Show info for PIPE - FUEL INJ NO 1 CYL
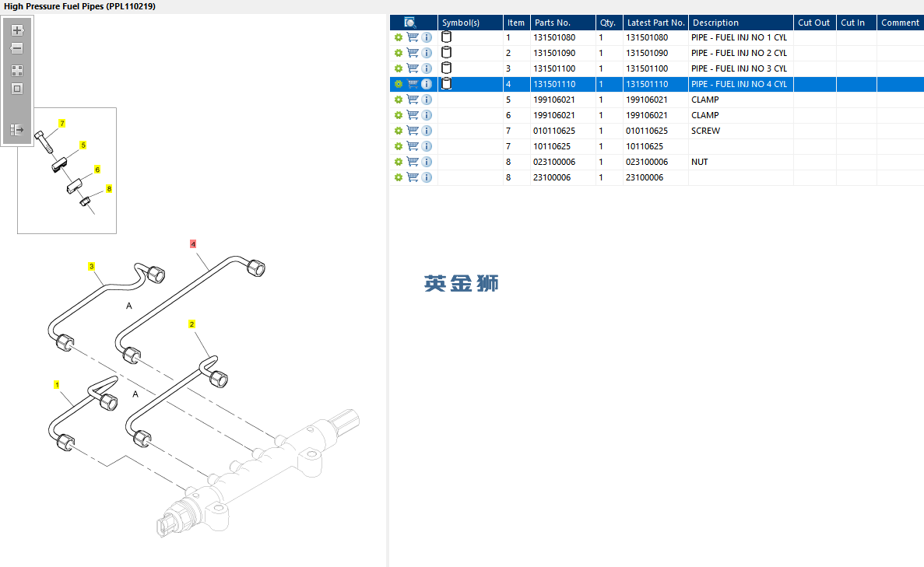Screen dimensions: 924x567 click(x=427, y=37)
